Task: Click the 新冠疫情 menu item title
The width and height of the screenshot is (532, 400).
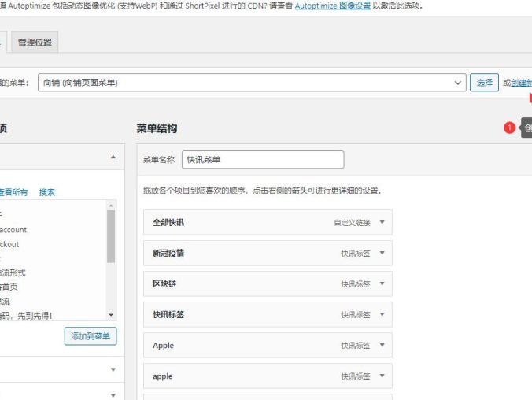Action: click(x=168, y=254)
